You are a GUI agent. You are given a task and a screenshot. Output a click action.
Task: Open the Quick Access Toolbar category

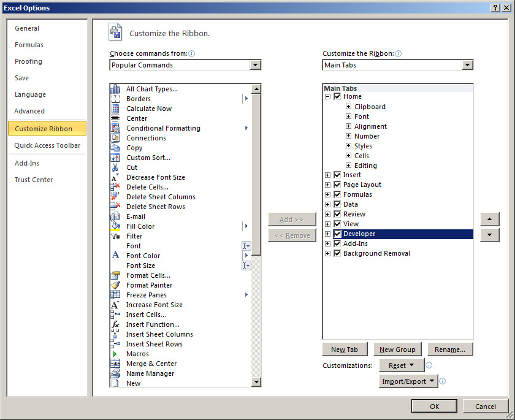(47, 145)
